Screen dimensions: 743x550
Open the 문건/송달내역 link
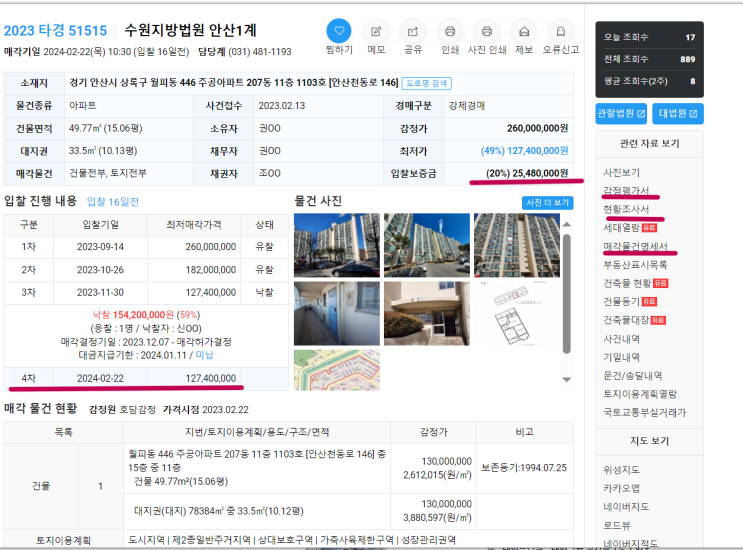[x=633, y=376]
